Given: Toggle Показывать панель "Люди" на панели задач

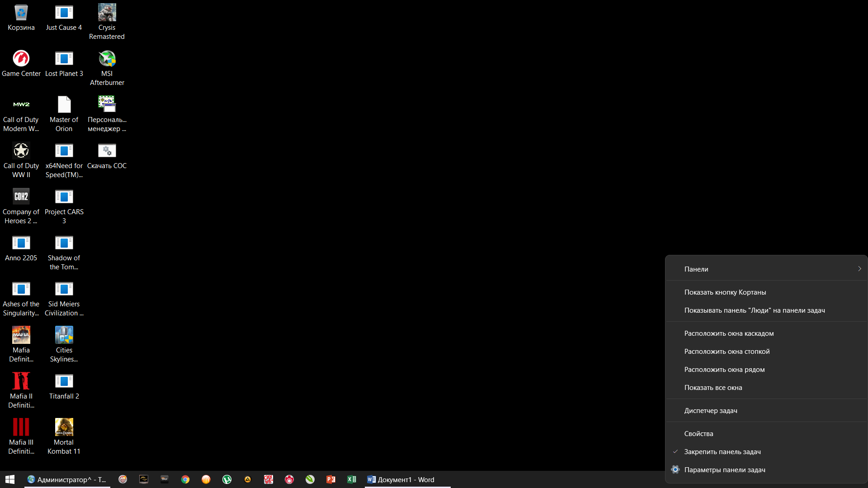Looking at the screenshot, I should [x=754, y=310].
